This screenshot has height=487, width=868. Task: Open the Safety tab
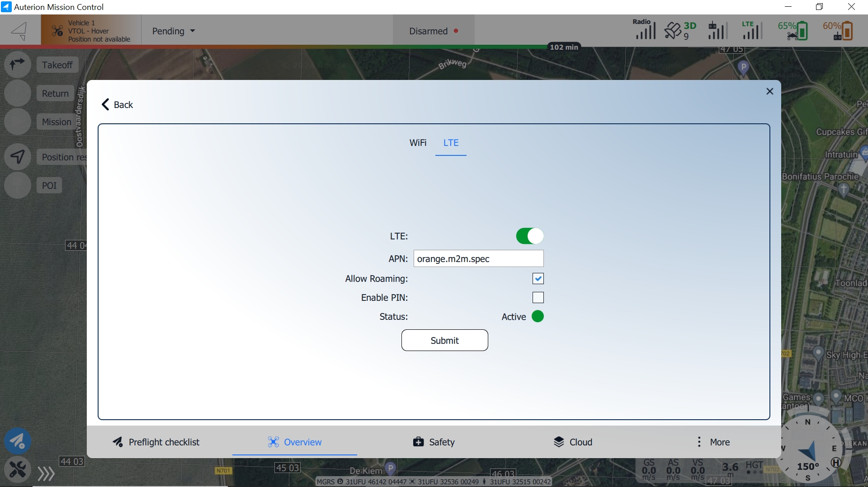pos(434,442)
